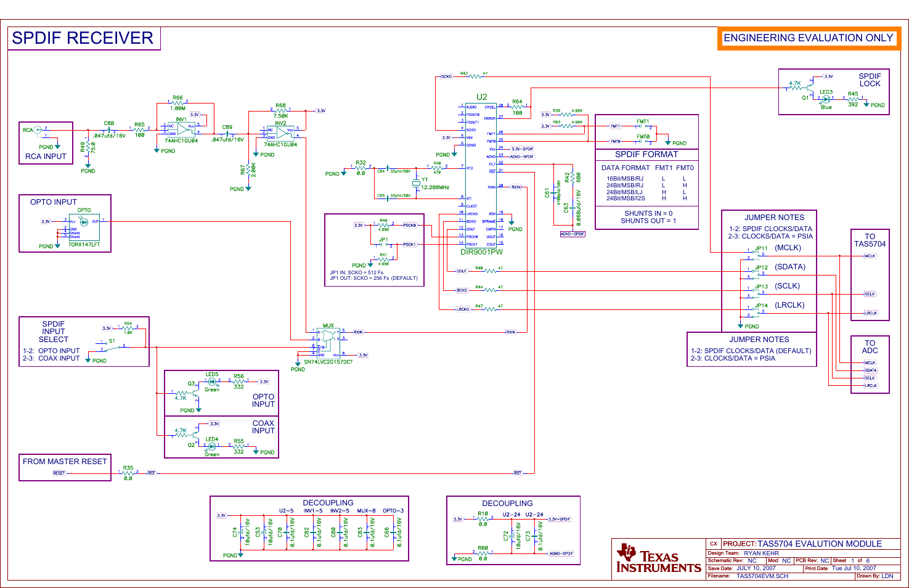The height and width of the screenshot is (588, 909).
Task: Select the SPDIF FORMAT table heading
Action: click(x=646, y=155)
